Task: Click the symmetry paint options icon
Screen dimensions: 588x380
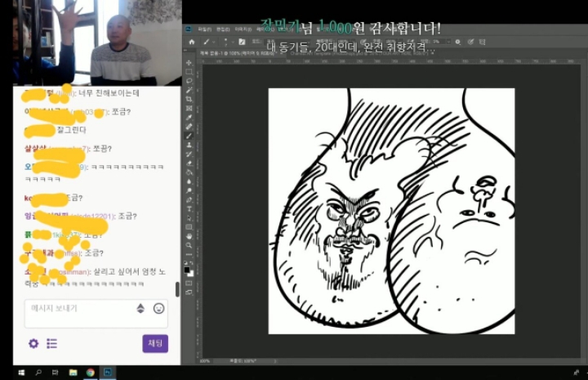Action: point(483,42)
